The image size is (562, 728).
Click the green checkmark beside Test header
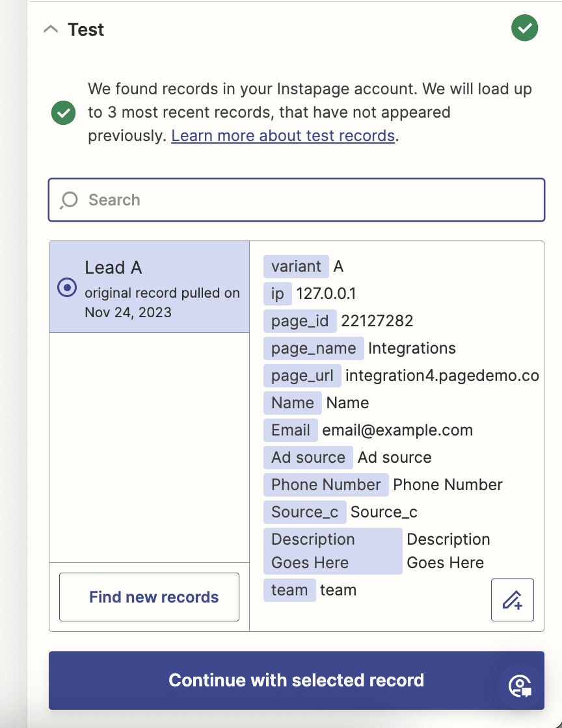[524, 28]
